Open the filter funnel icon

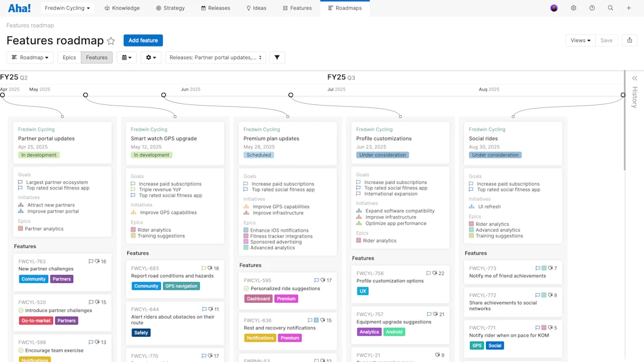coord(277,57)
